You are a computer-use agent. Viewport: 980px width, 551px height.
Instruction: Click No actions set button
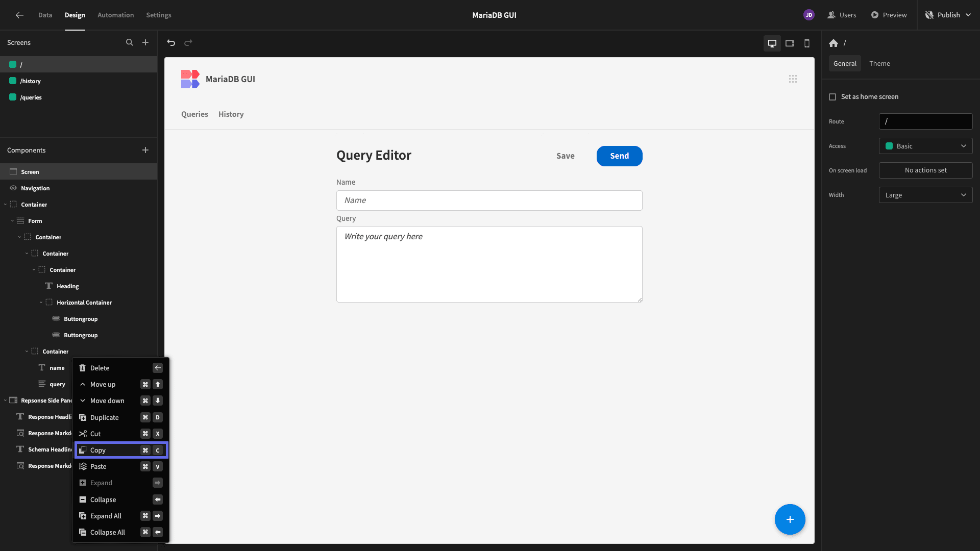925,170
